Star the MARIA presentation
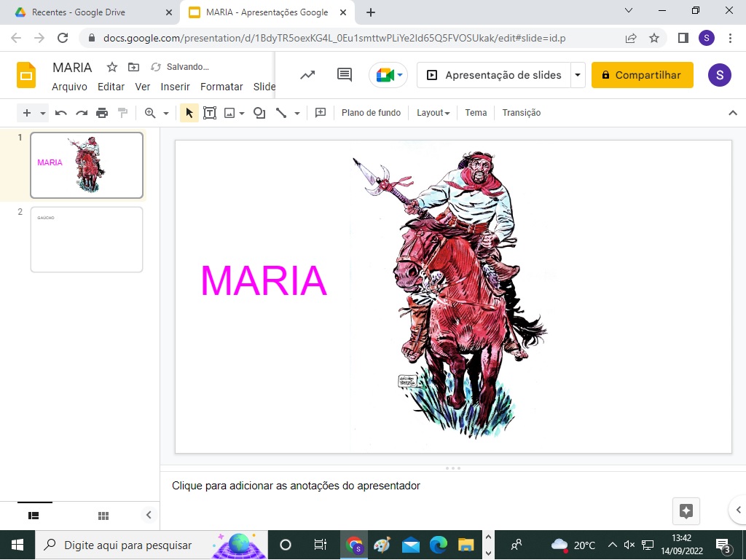This screenshot has height=560, width=746. 111,67
